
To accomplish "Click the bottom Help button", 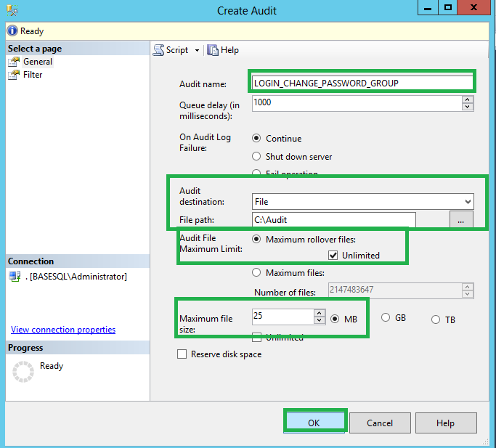I will tap(446, 423).
